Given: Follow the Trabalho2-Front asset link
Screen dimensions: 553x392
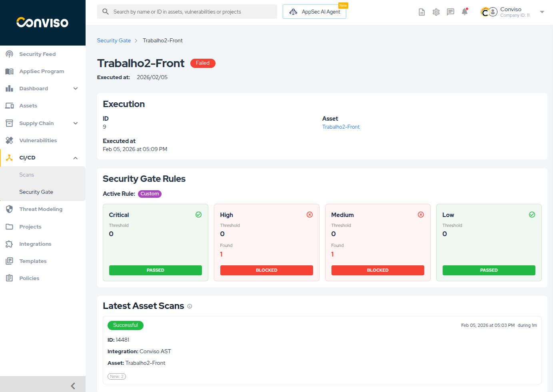Looking at the screenshot, I should pos(341,127).
